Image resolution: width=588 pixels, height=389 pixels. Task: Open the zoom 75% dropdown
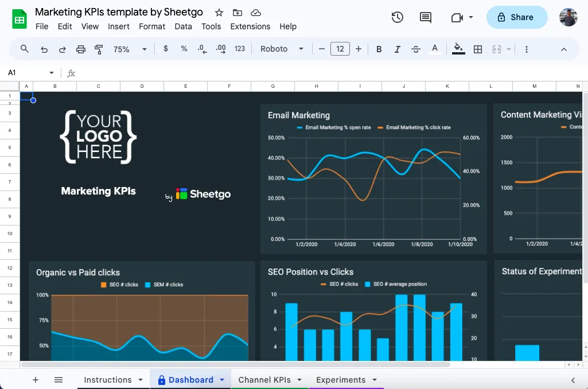pos(130,49)
